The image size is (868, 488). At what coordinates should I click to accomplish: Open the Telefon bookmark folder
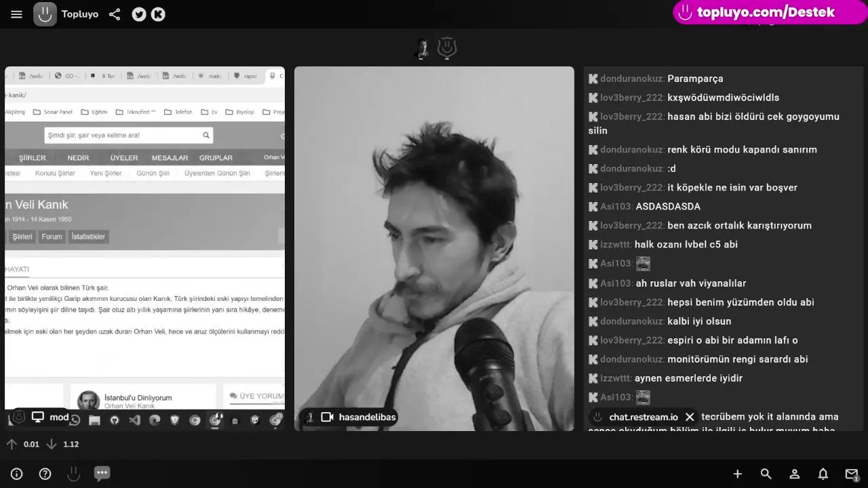(178, 113)
